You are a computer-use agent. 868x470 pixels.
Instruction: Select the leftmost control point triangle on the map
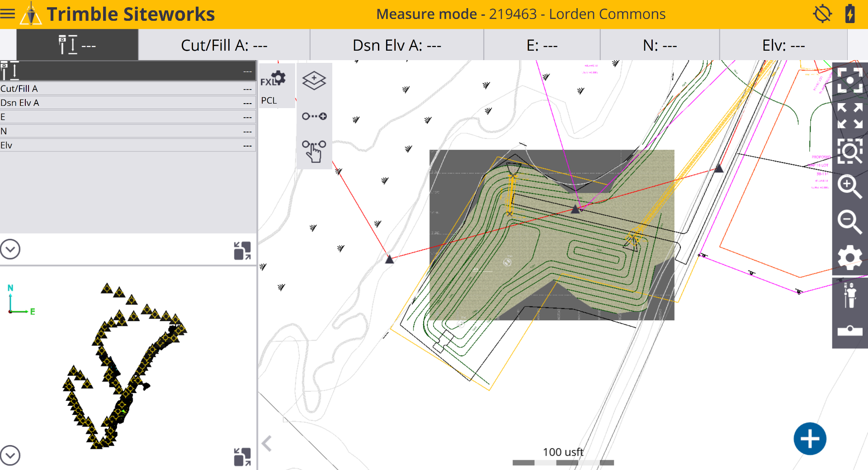(389, 259)
